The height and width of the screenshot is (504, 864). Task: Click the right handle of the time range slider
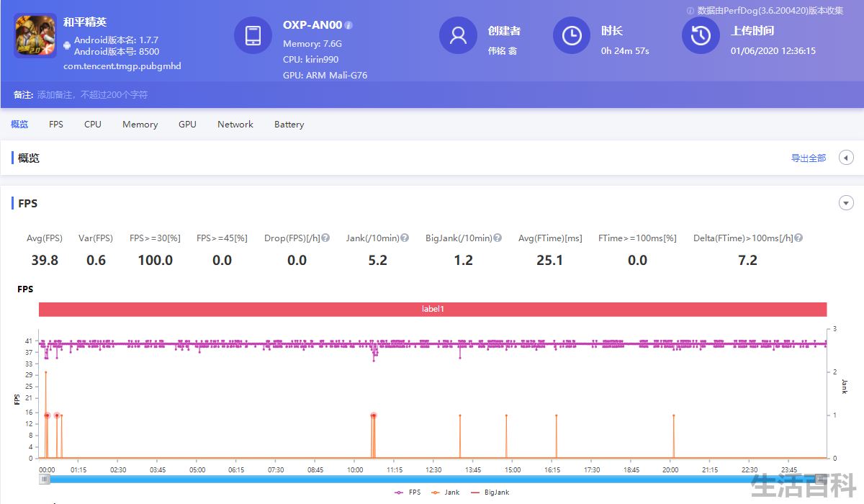[x=821, y=479]
